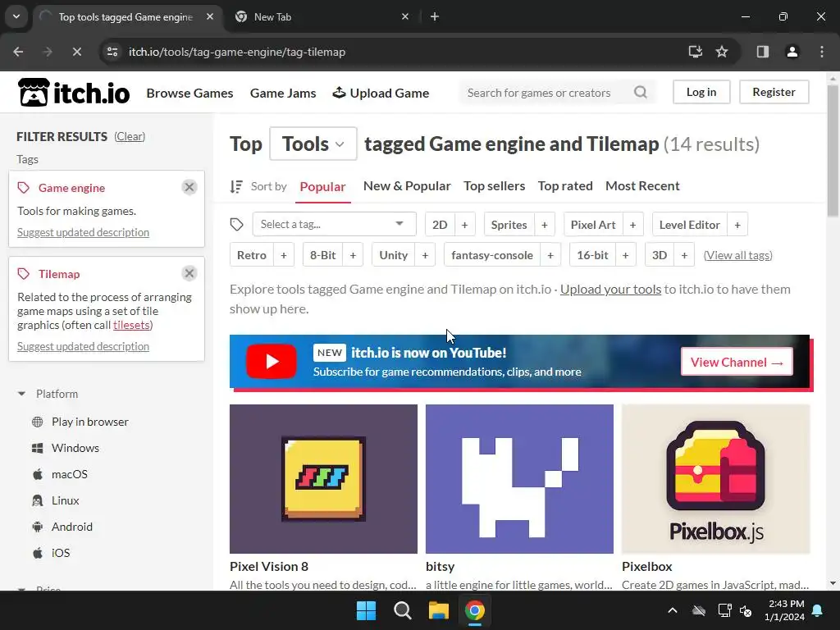Click the Log in button
840x630 pixels.
(701, 92)
